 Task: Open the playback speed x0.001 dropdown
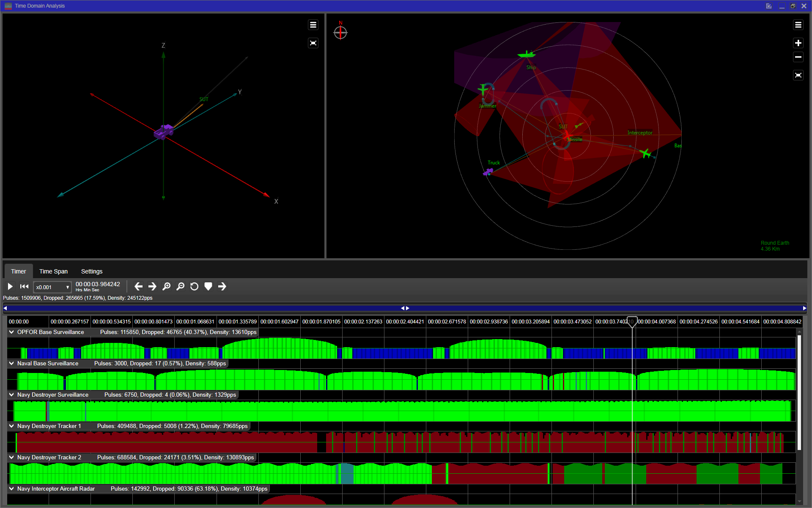(52, 287)
